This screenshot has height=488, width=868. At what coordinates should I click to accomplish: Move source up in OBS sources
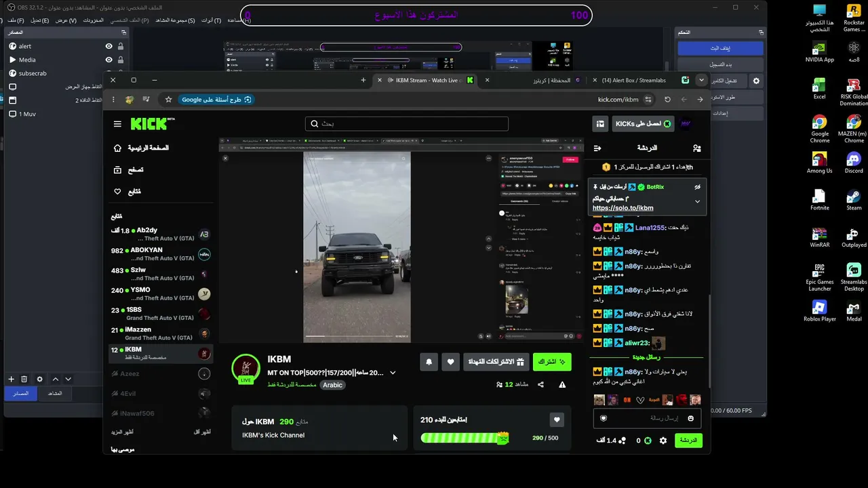[x=56, y=379]
